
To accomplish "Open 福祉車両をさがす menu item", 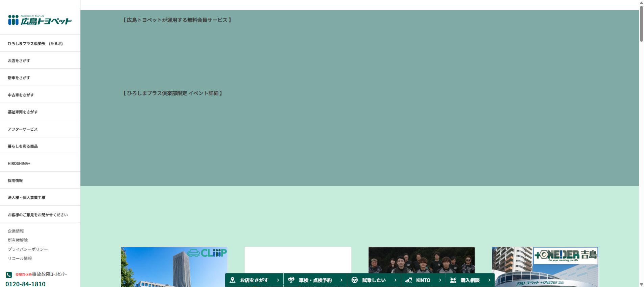I will pyautogui.click(x=40, y=112).
